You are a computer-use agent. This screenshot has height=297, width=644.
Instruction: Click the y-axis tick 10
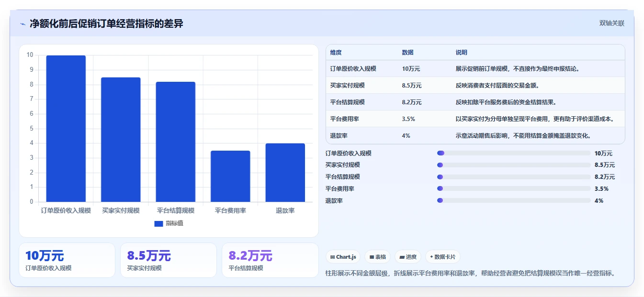coord(30,55)
